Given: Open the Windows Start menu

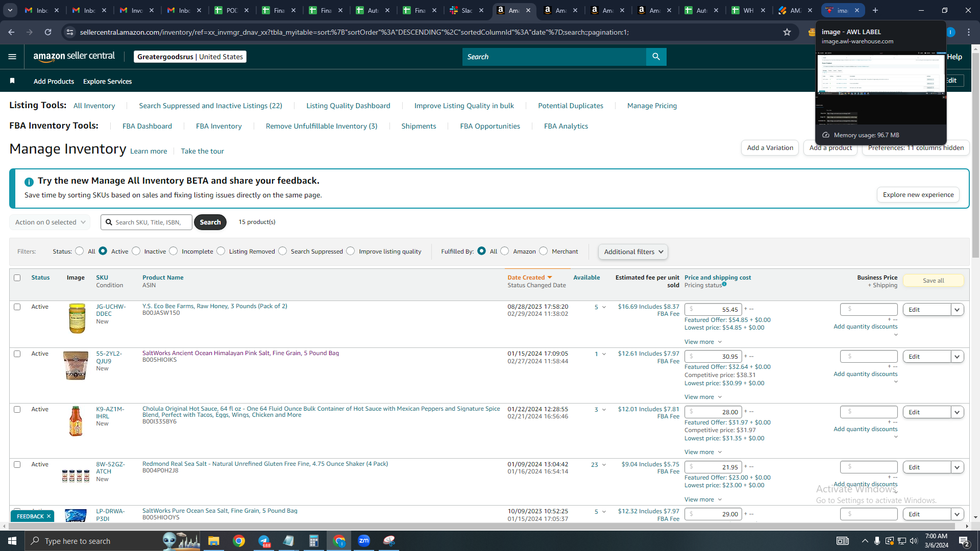Looking at the screenshot, I should click(x=12, y=541).
